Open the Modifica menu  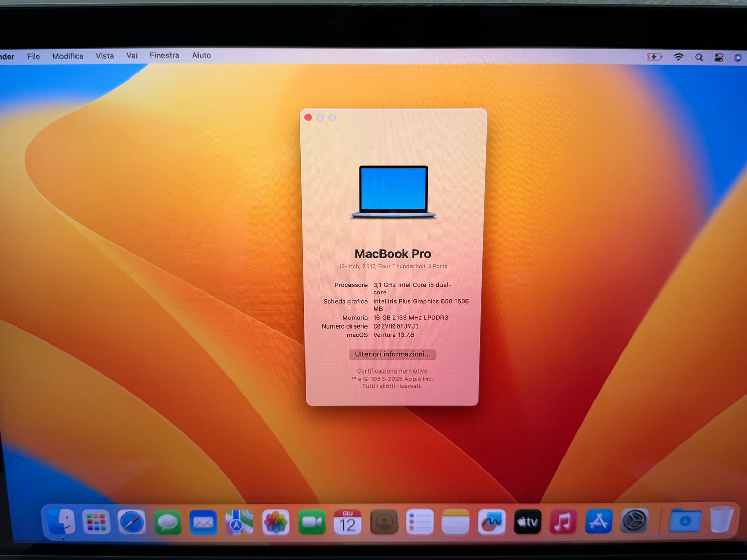tap(68, 56)
